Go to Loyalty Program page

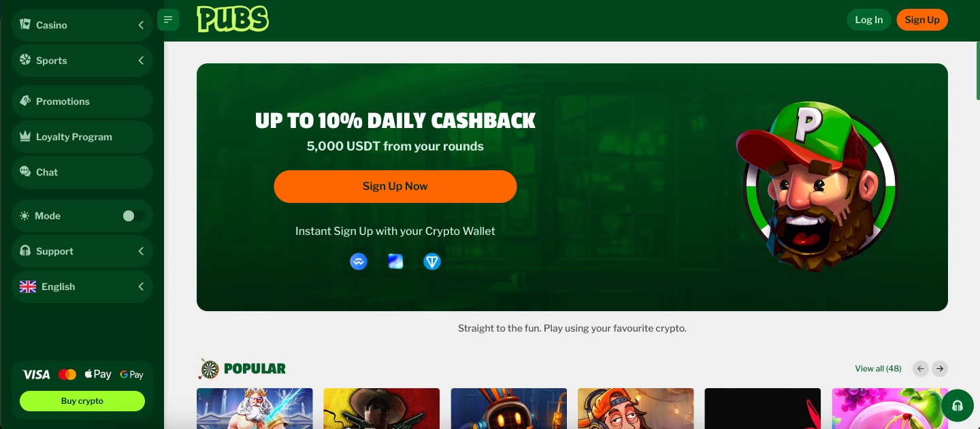[82, 137]
